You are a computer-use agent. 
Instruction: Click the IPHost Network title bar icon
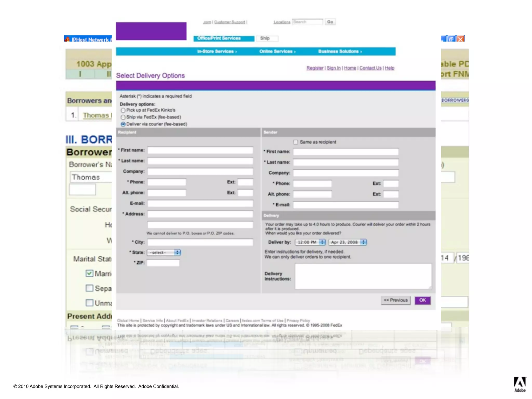pyautogui.click(x=67, y=39)
